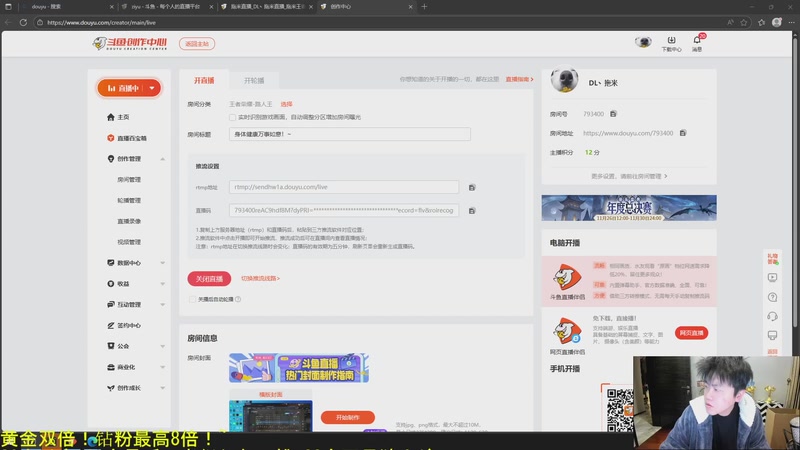800x450 pixels.
Task: Switch to the 开直播 tab
Action: pos(204,80)
